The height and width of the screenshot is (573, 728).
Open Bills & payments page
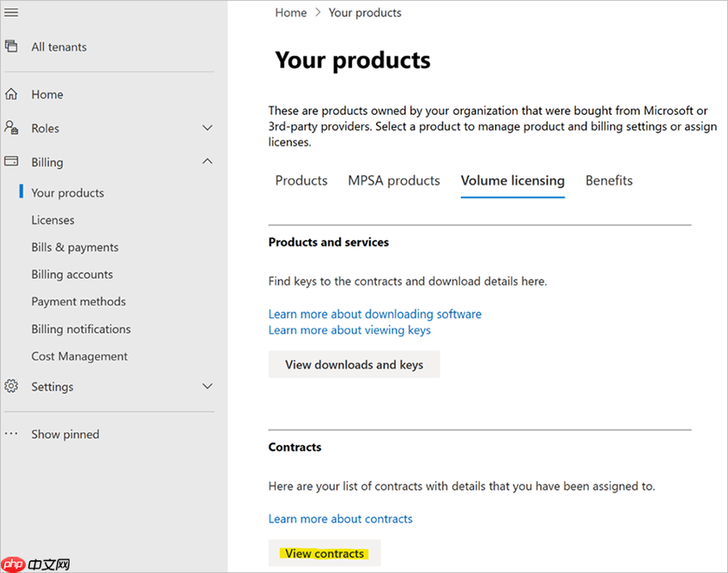(x=75, y=247)
